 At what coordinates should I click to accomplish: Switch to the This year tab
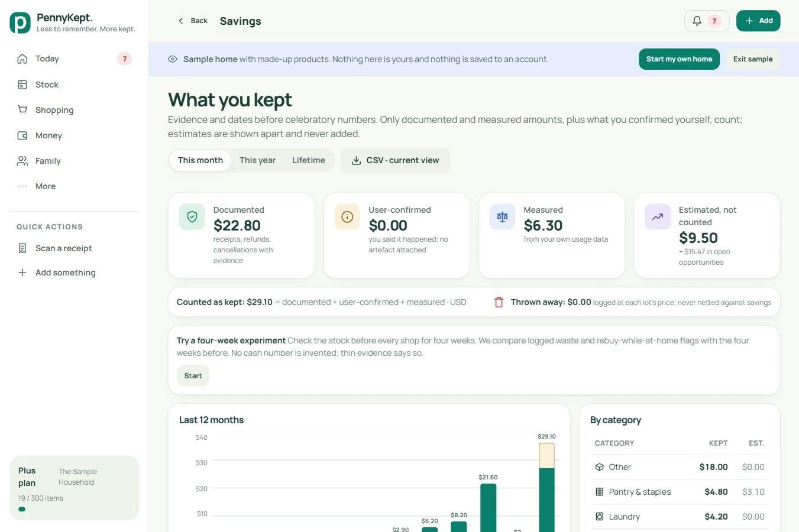(x=257, y=160)
